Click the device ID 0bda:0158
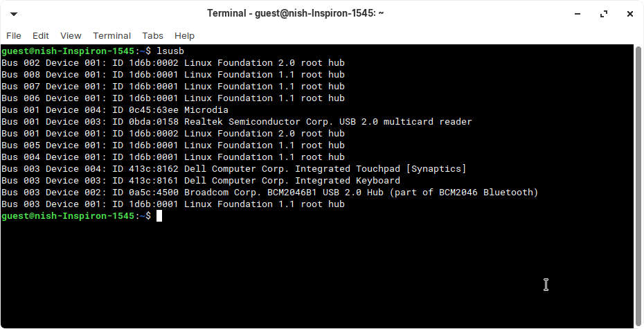Viewport: 644px width, 329px height. click(x=154, y=122)
